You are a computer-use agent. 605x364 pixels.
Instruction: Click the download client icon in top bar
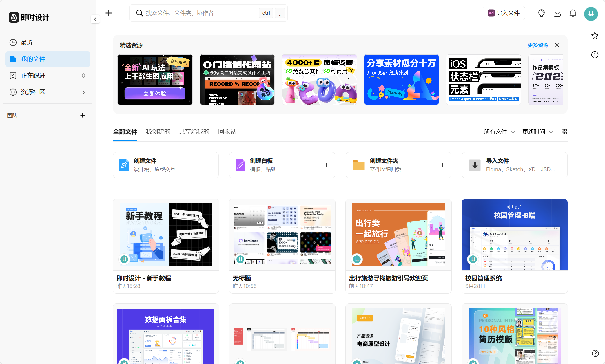coord(557,13)
